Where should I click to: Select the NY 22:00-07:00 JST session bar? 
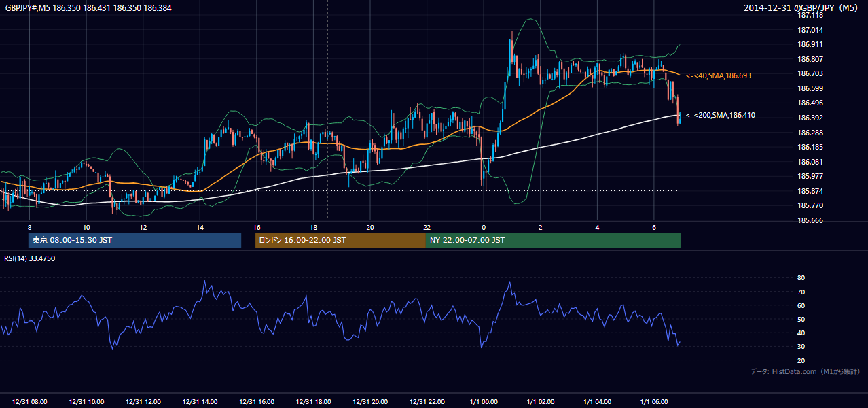(x=554, y=240)
